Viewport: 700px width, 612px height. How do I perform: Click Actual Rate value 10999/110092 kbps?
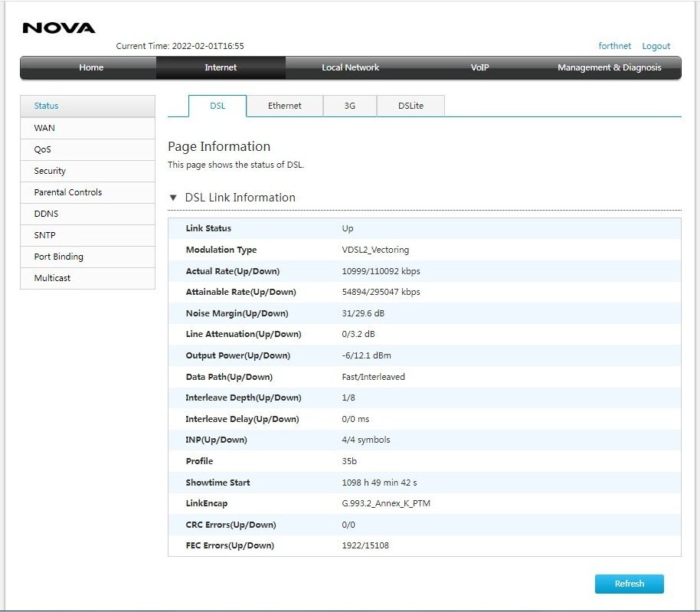coord(381,271)
